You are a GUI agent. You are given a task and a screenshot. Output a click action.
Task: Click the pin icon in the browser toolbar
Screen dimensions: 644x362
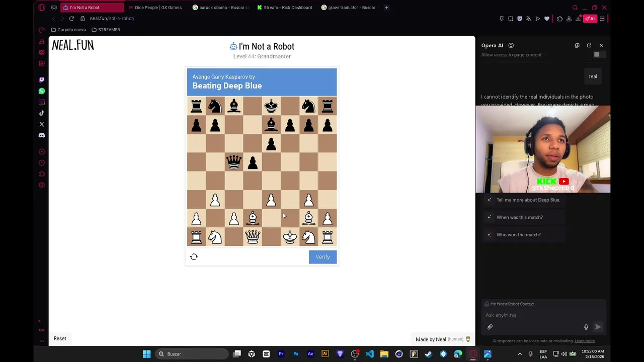501,19
